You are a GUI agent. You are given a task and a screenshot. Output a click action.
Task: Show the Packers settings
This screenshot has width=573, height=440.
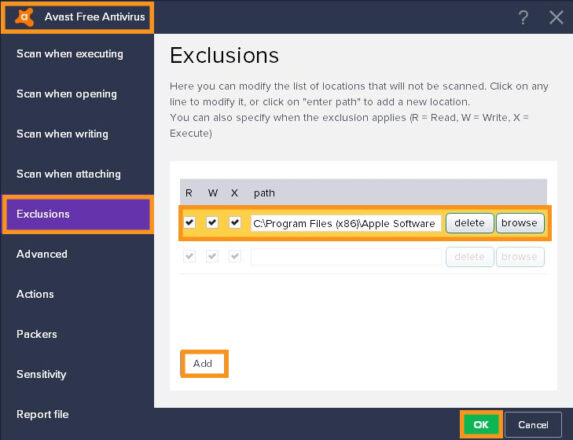coord(37,334)
